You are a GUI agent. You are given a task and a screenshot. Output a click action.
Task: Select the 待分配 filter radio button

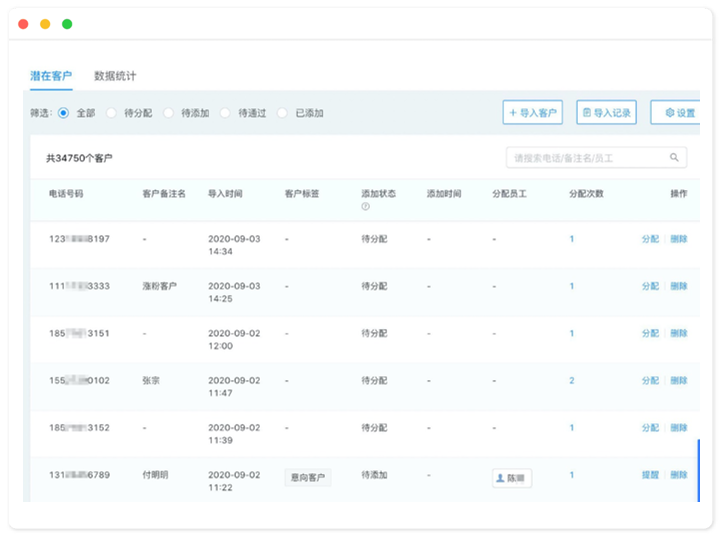click(x=111, y=113)
